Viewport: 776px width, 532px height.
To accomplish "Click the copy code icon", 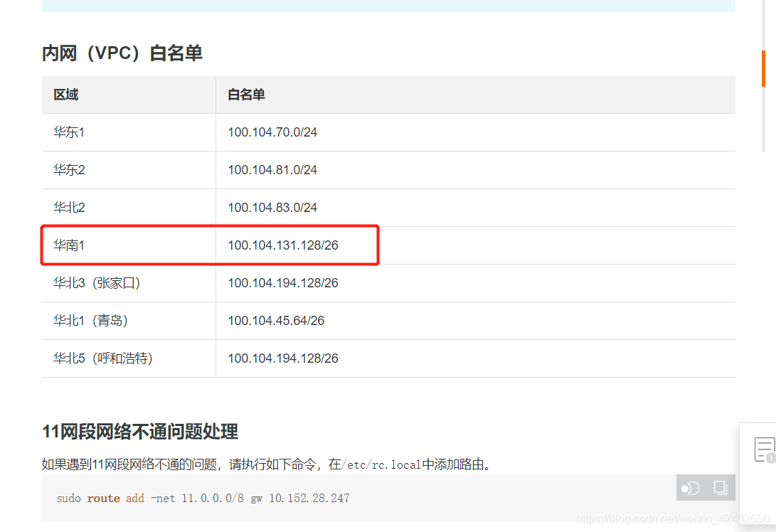I will 720,488.
